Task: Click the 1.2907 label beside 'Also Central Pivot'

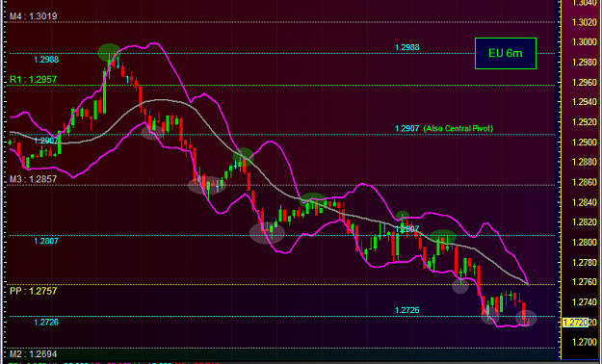Action: pos(407,129)
